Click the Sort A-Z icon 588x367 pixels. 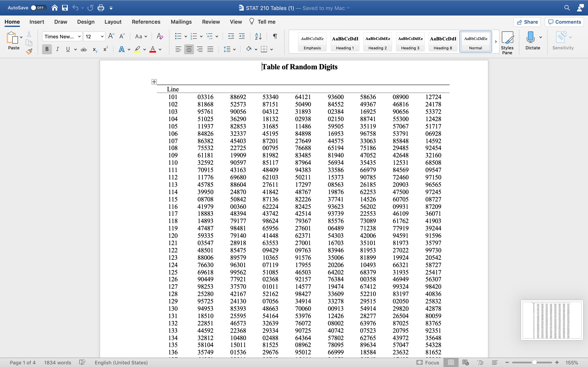pos(258,36)
